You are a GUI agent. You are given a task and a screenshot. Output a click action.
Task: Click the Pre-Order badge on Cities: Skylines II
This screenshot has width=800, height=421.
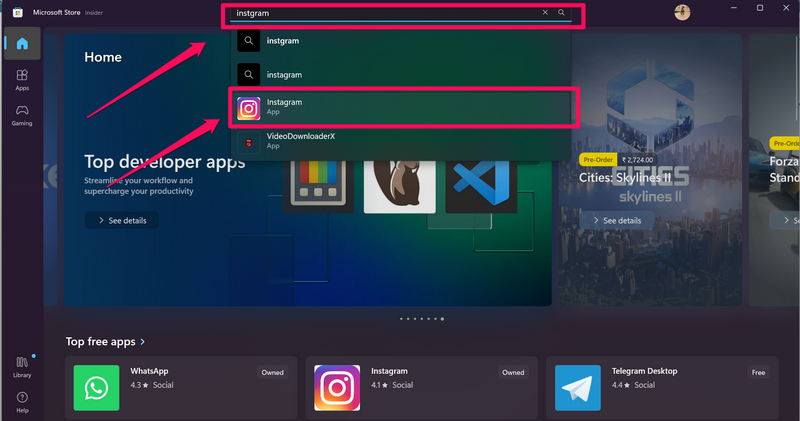598,160
